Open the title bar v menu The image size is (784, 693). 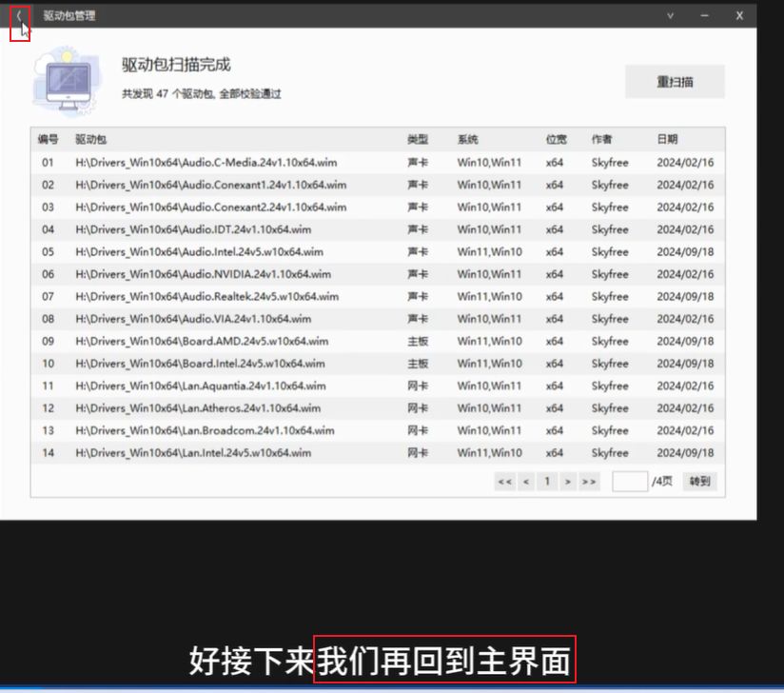click(x=670, y=15)
